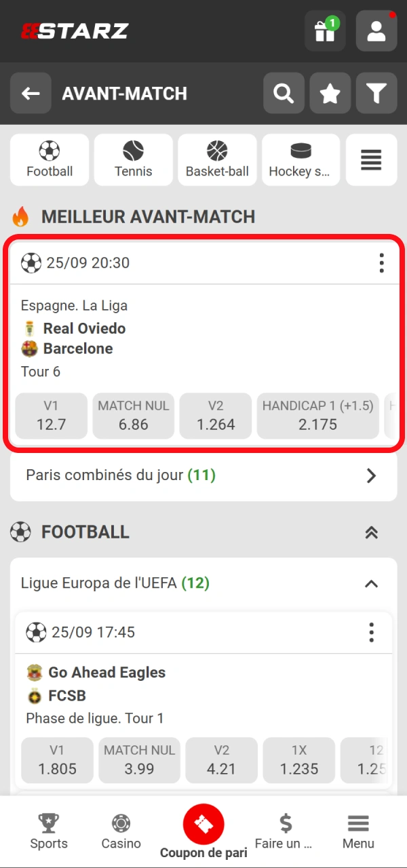
Task: Open three-dot options for Go Ahead Eagles match
Action: [x=371, y=633]
